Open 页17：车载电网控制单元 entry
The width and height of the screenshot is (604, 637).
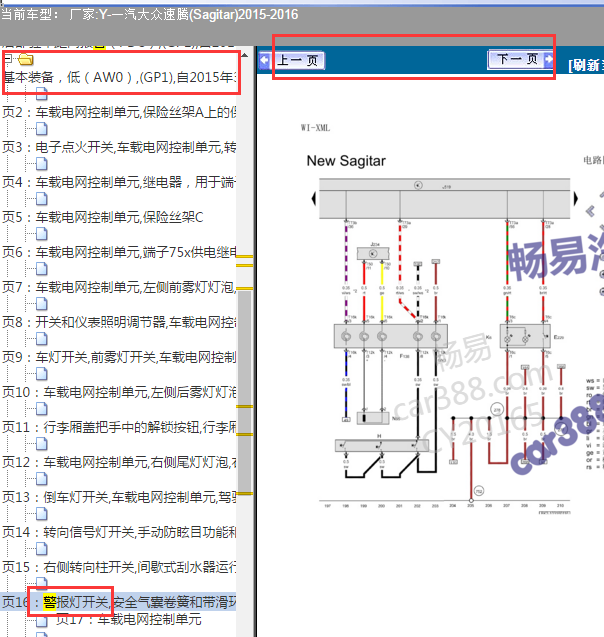click(128, 619)
